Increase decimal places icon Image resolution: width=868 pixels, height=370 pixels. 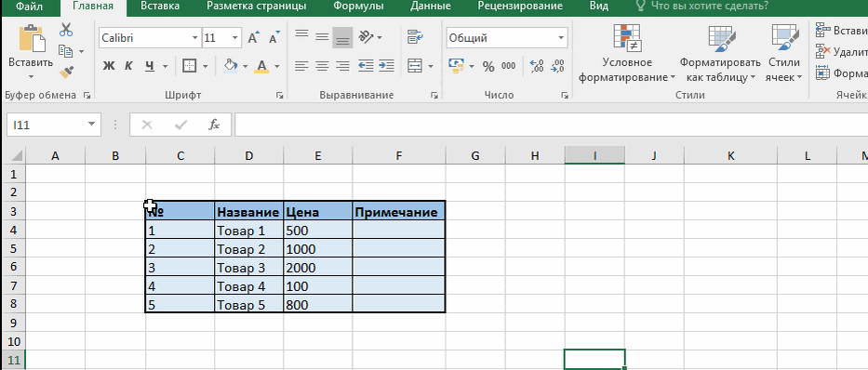(537, 66)
